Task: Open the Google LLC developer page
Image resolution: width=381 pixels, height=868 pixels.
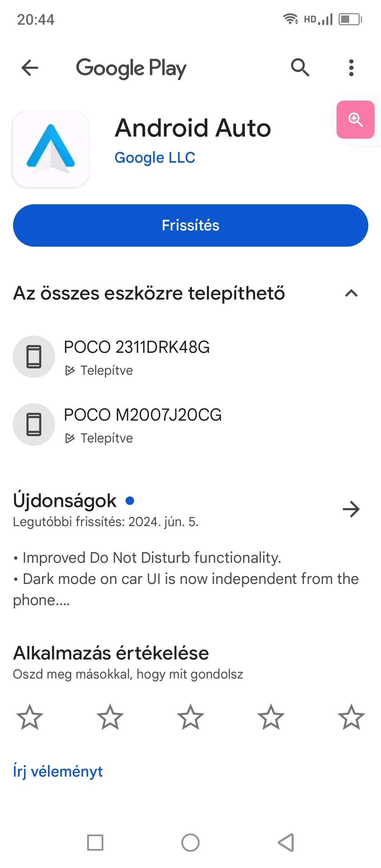Action: click(x=155, y=158)
